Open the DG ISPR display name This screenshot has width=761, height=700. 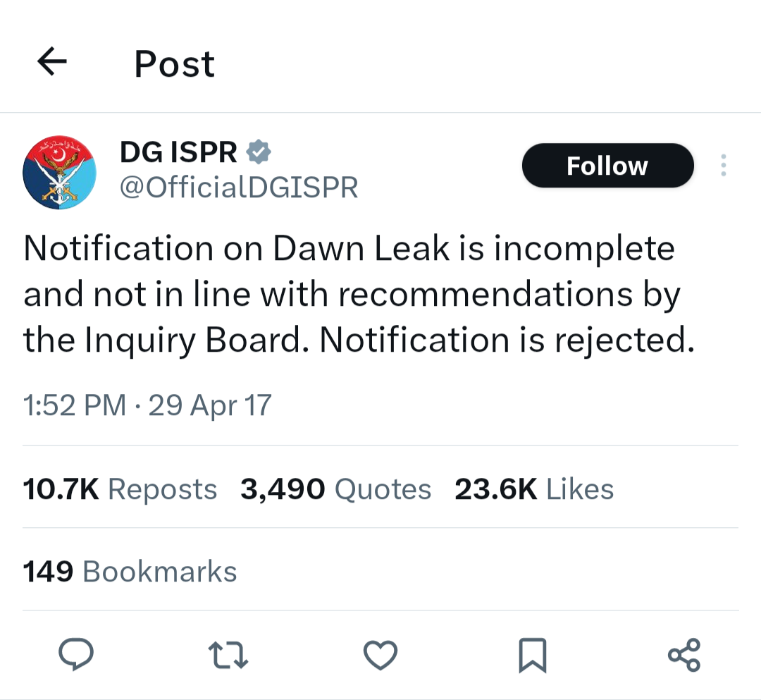[178, 152]
